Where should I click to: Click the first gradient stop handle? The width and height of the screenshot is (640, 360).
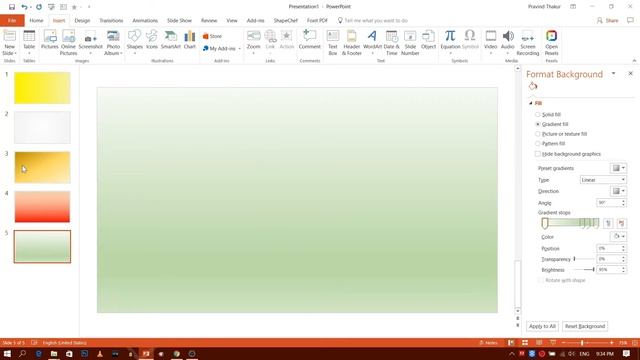(544, 223)
